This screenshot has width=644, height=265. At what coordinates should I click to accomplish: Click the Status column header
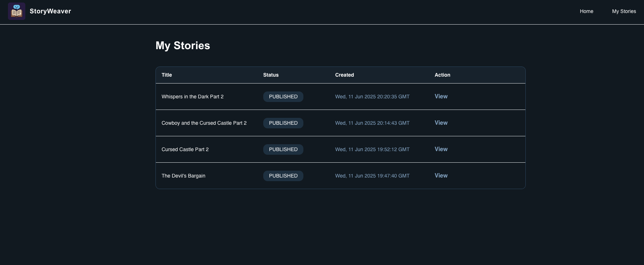271,75
